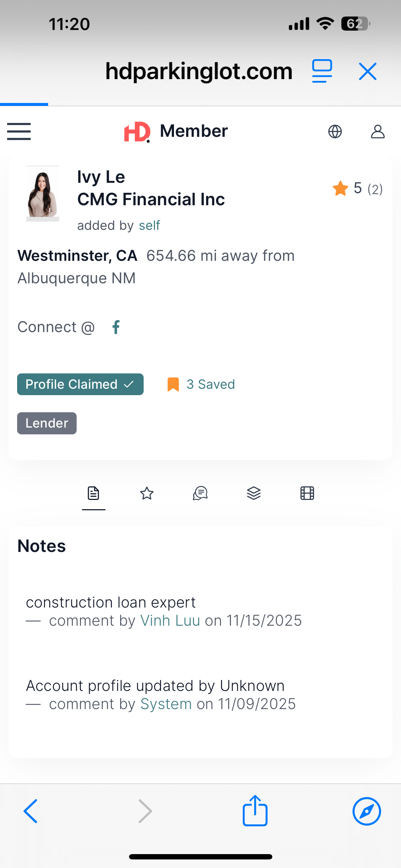Tap the browser share icon

click(x=255, y=811)
